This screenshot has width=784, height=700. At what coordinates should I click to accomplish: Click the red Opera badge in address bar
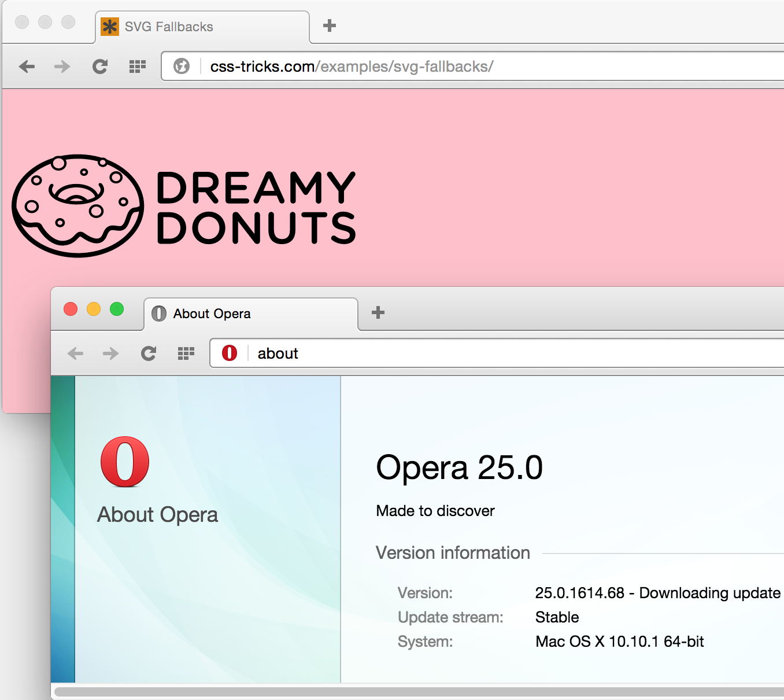pos(230,353)
